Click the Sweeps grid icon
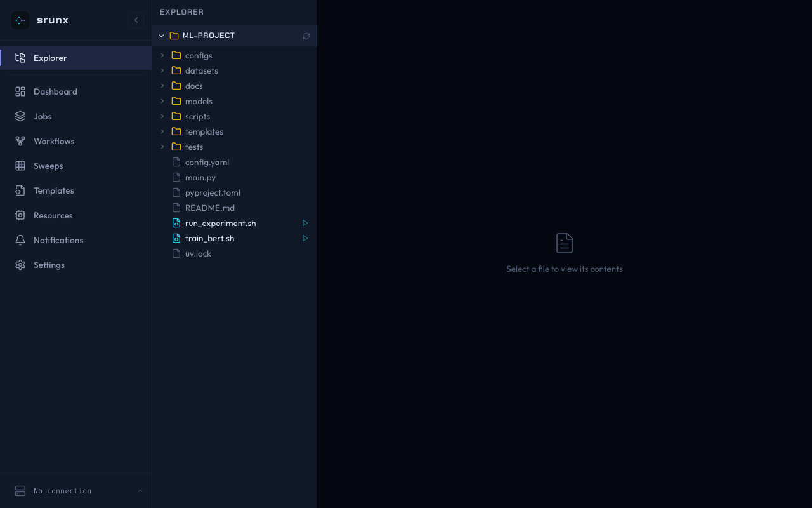Viewport: 812px width, 508px height. (x=20, y=166)
